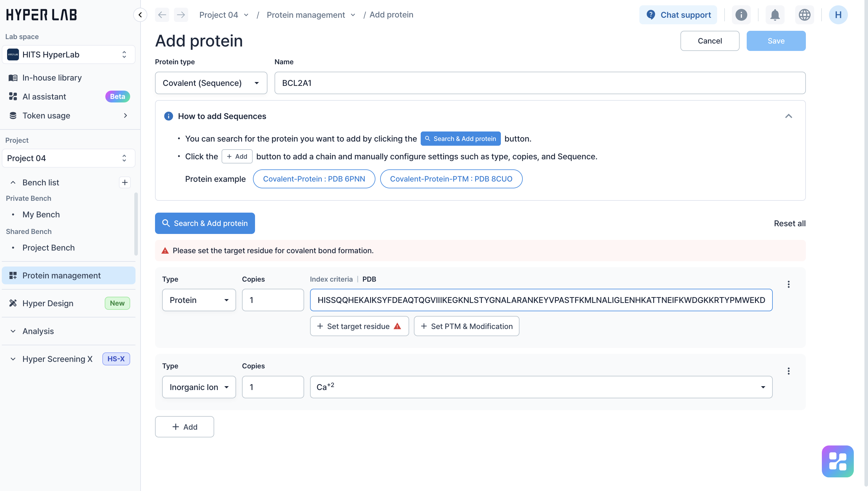Collapse the Bench list tree
Viewport: 868px width, 491px height.
click(13, 182)
